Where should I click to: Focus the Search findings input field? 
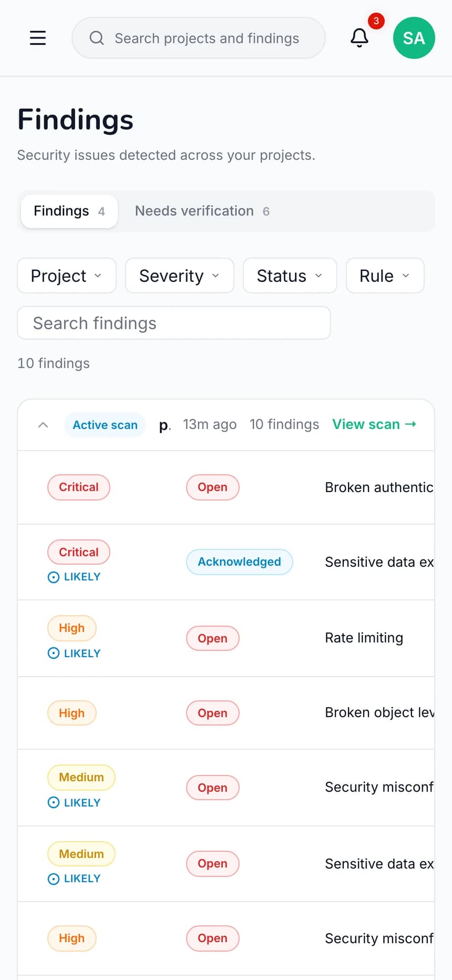tap(174, 323)
